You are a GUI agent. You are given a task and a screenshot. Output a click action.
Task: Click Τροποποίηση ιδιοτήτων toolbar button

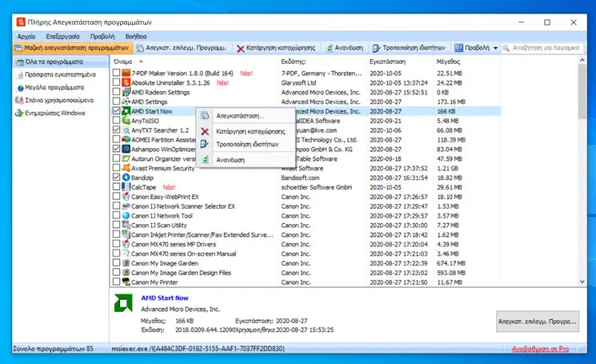tap(409, 48)
